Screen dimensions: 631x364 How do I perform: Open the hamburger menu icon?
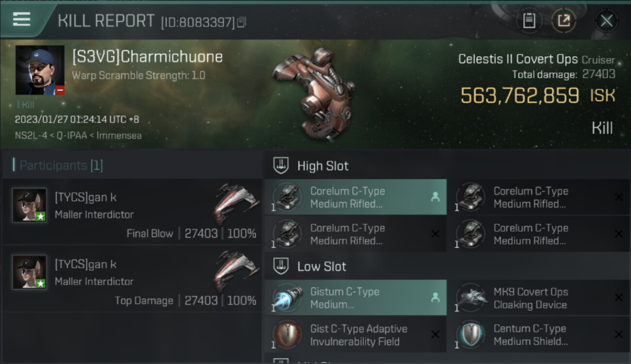coord(22,19)
